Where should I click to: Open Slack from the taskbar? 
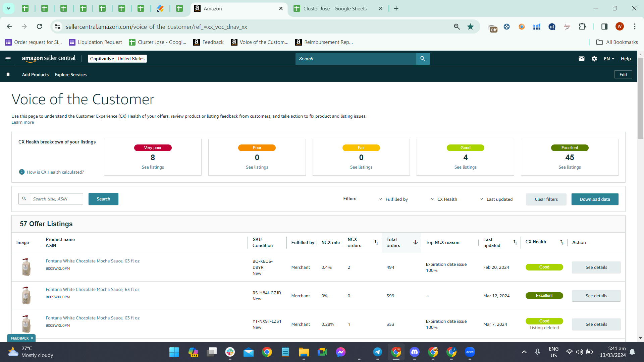(230, 352)
